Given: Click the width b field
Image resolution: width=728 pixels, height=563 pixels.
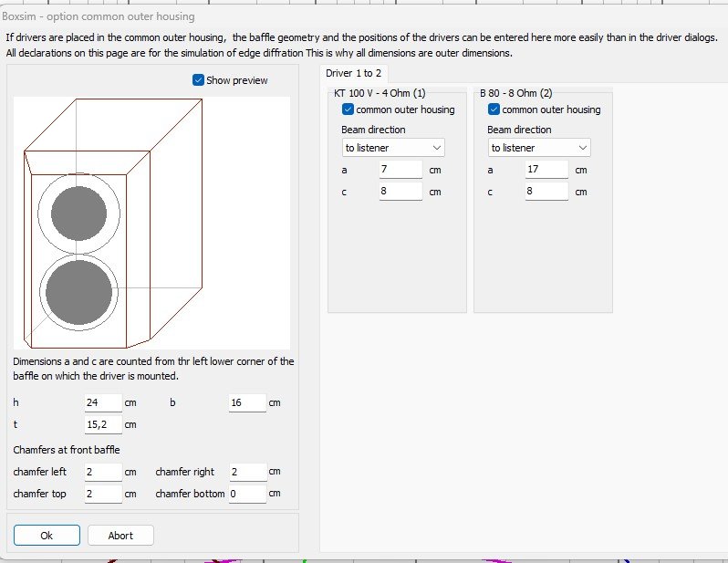Looking at the screenshot, I should point(247,402).
